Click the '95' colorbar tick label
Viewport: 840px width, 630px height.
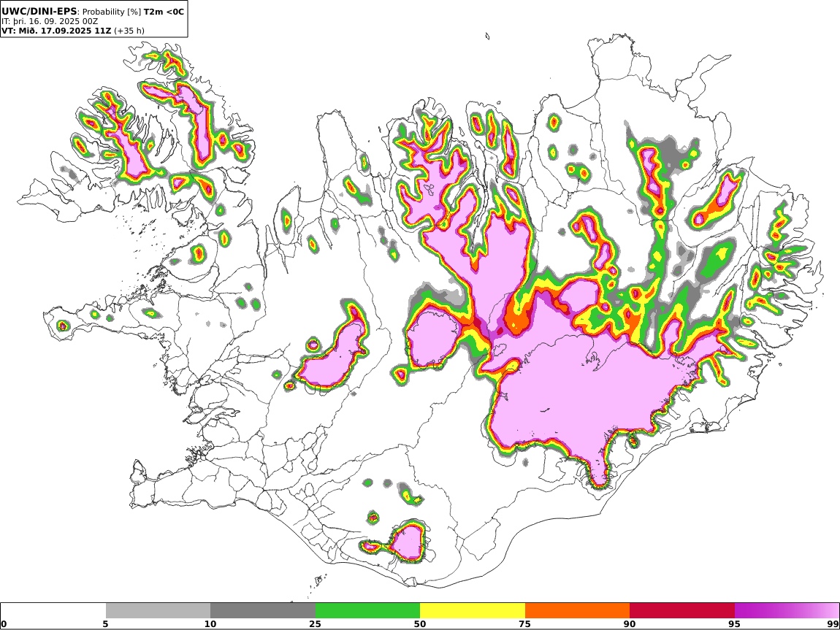pyautogui.click(x=735, y=624)
